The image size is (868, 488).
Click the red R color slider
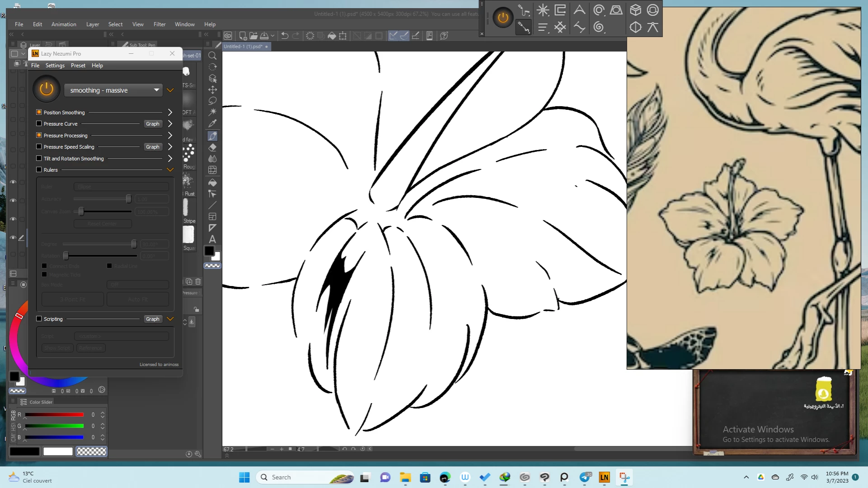tap(54, 414)
